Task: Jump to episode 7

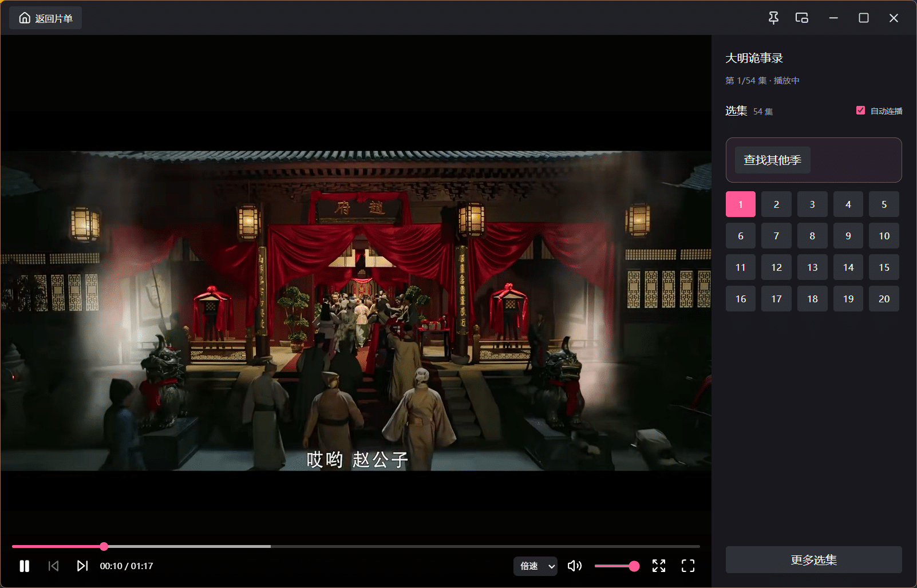Action: pos(776,236)
